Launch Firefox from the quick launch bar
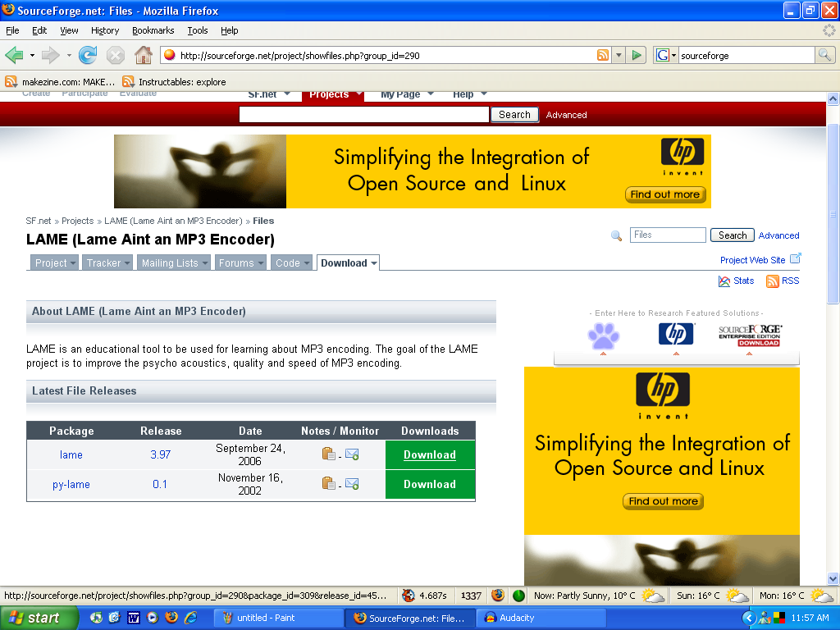Screen dimensions: 840x630 tap(171, 618)
